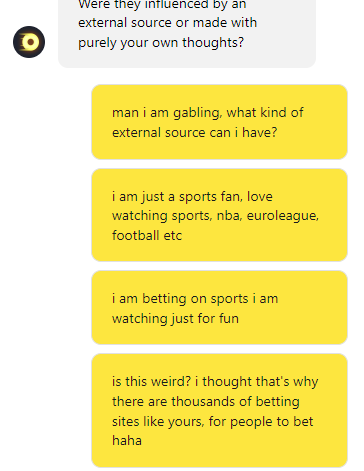Select the 'i am just a sports fan' bubble
This screenshot has width=364, height=471.
click(219, 215)
